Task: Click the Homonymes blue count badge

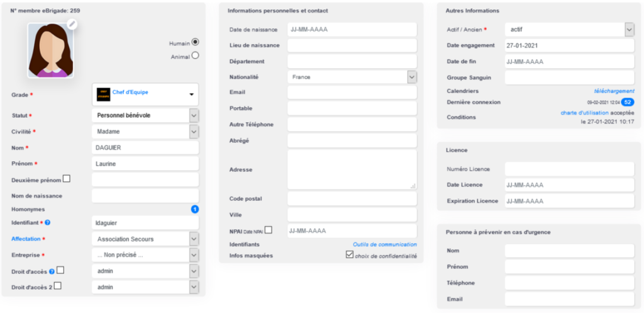Action: tap(194, 209)
